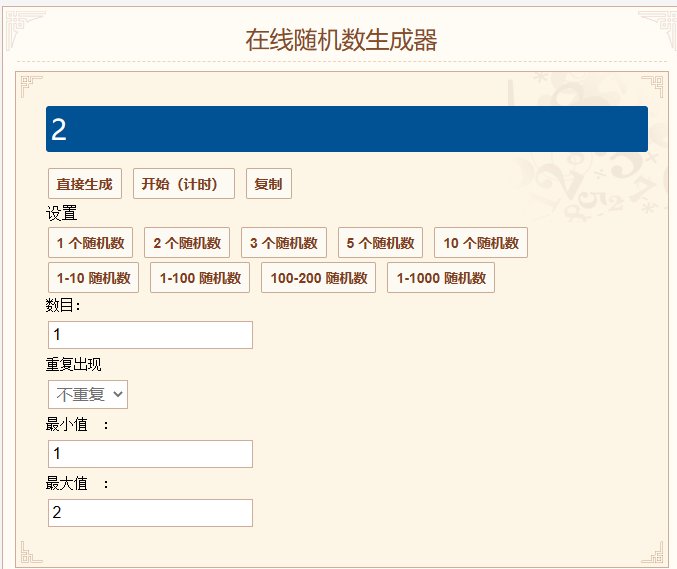This screenshot has width=677, height=569.
Task: Choose the 2 个随机数 preset
Action: 187,243
